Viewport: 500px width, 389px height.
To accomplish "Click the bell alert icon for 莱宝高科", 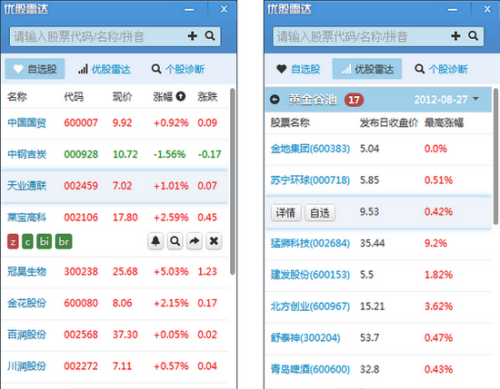I will 155,241.
